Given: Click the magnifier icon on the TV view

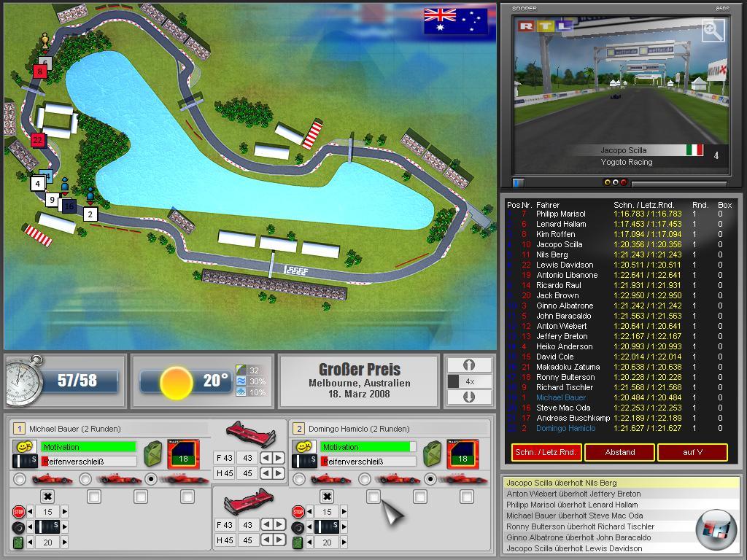Looking at the screenshot, I should (x=713, y=31).
